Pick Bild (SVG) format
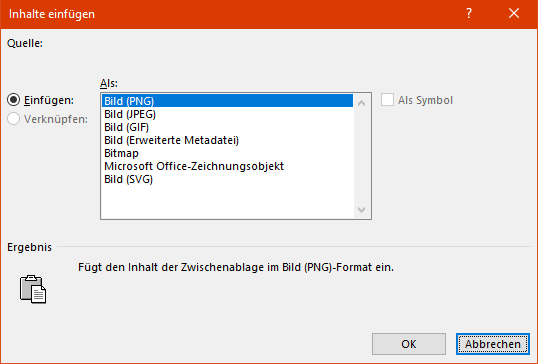This screenshot has width=538, height=364. [x=227, y=179]
